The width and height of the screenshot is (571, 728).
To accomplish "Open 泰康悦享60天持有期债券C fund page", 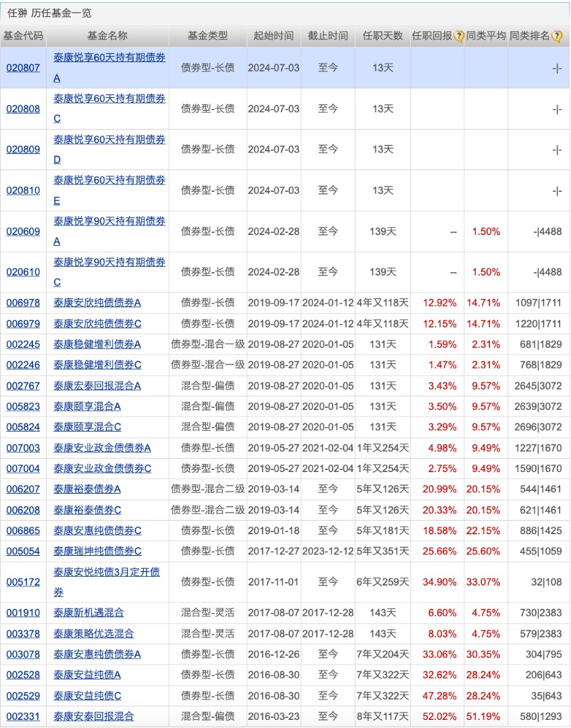I will (109, 109).
